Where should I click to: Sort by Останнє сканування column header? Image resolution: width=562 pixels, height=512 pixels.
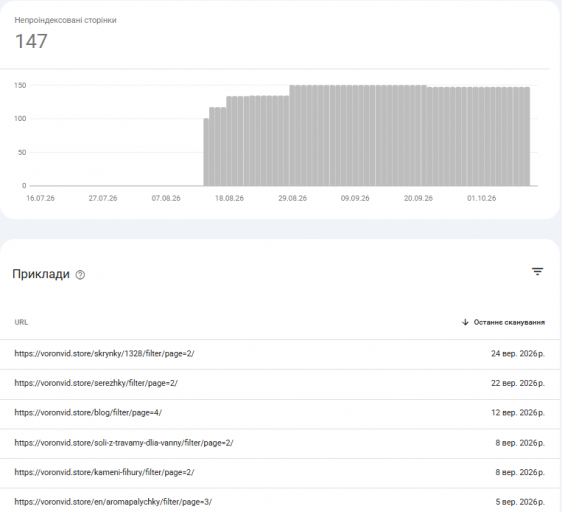click(509, 322)
